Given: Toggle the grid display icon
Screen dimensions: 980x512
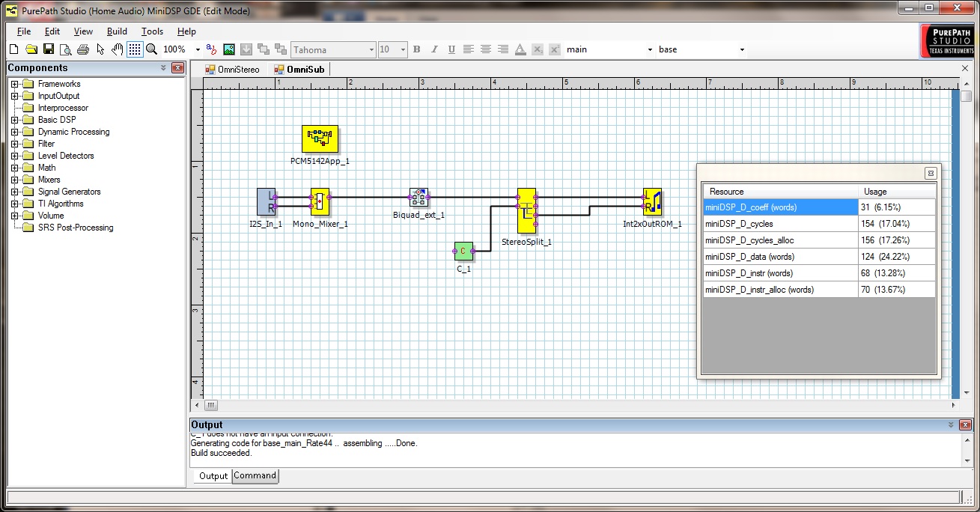Looking at the screenshot, I should [x=135, y=49].
